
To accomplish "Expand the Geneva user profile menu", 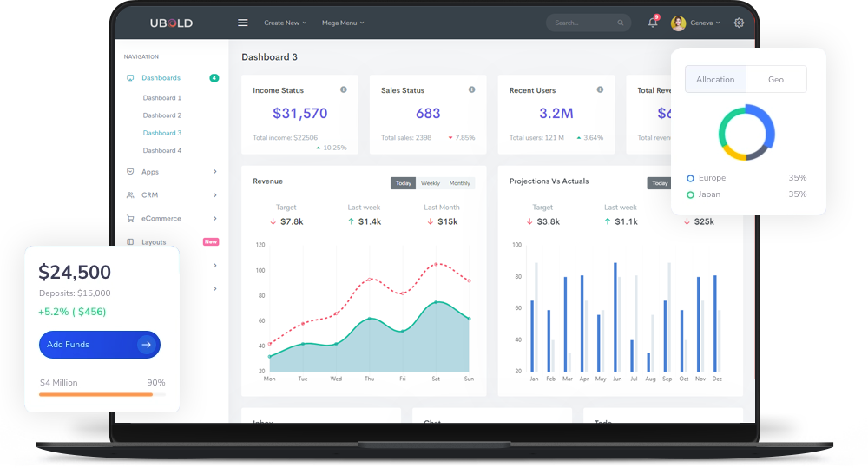I will coord(695,23).
